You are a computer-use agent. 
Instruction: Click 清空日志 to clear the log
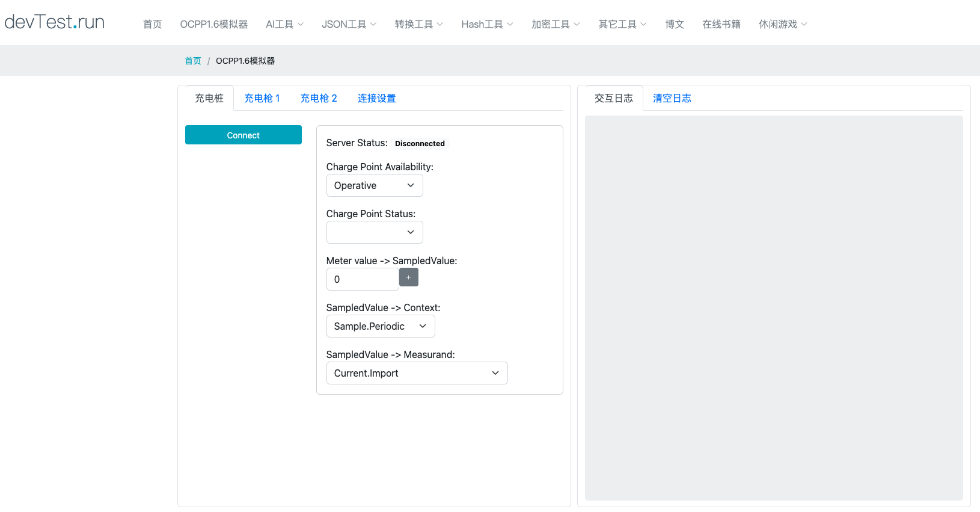[x=672, y=98]
